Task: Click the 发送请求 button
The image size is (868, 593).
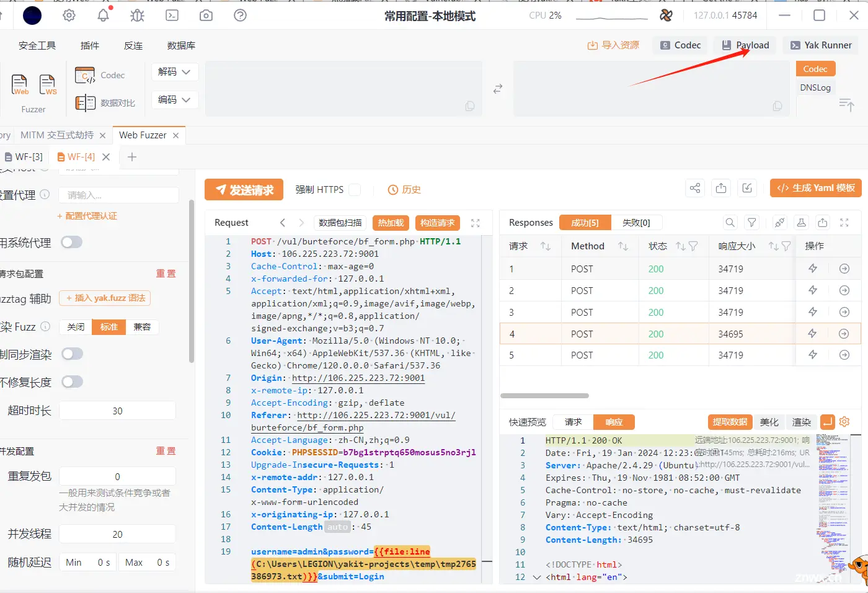Action: (244, 190)
